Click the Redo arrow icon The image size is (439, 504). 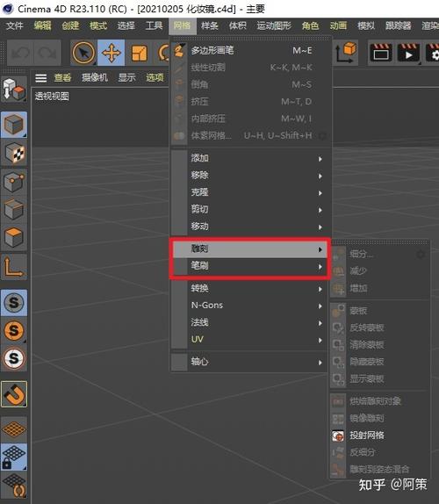click(x=47, y=53)
